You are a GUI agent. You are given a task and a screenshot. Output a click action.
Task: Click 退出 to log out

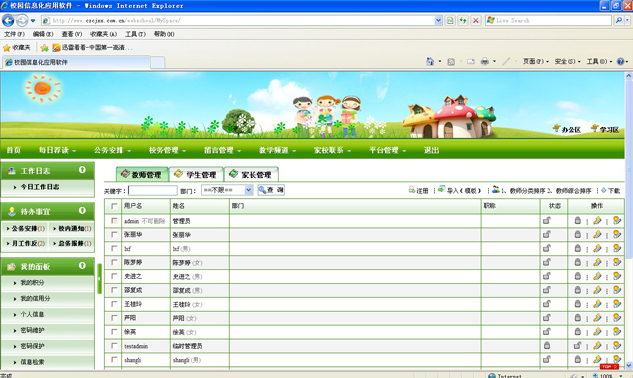pyautogui.click(x=432, y=150)
